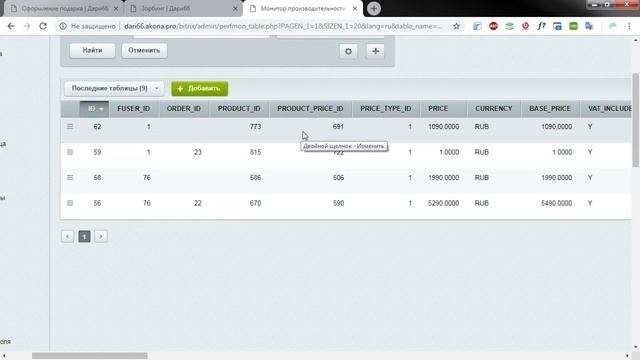Go to previous results page arrow

click(x=67, y=236)
